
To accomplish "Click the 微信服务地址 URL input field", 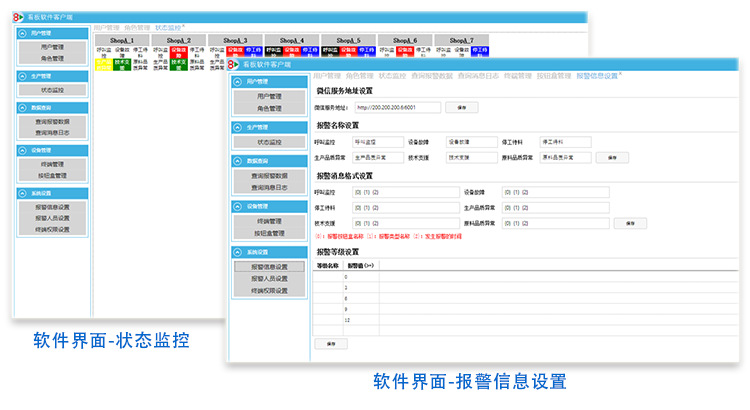I will 397,106.
